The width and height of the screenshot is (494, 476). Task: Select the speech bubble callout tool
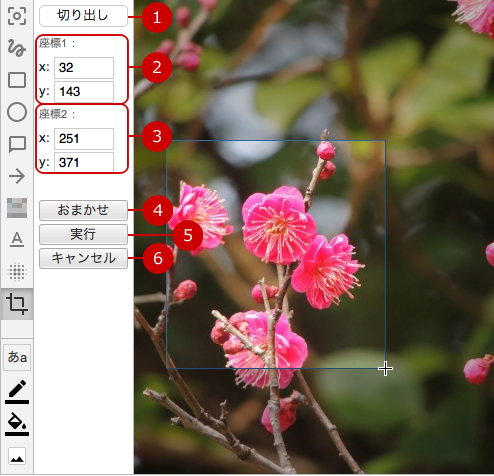(17, 144)
